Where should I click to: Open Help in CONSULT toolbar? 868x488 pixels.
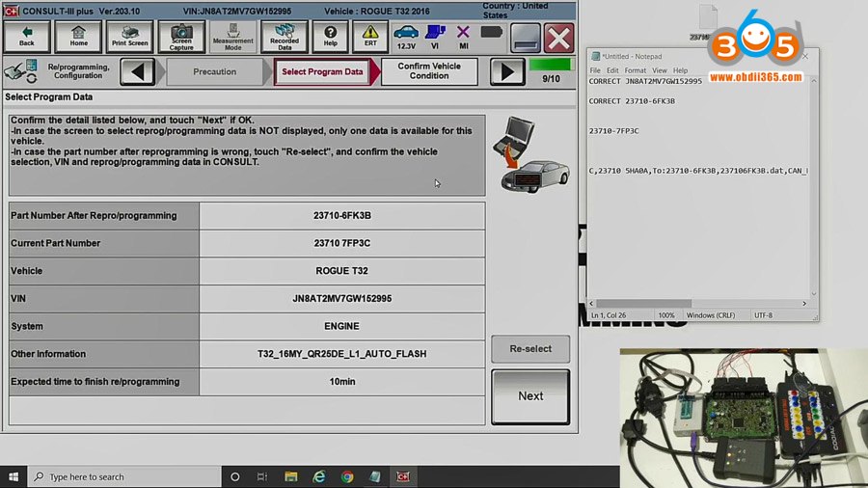pos(330,37)
